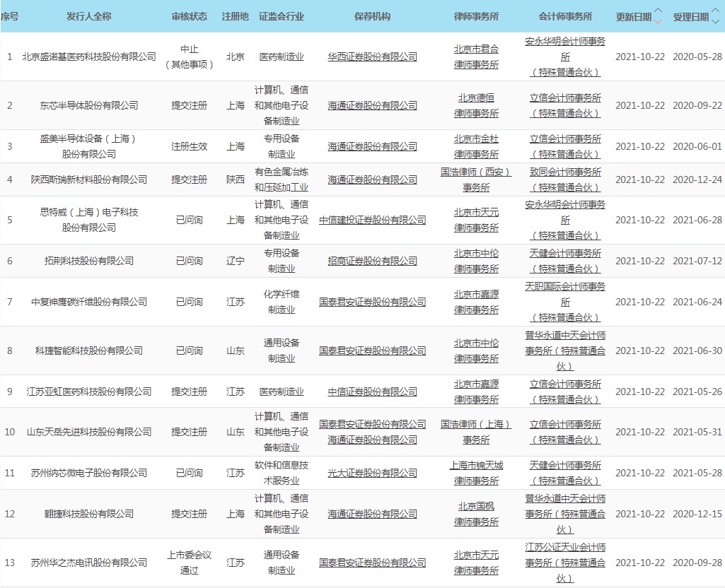Image resolution: width=725 pixels, height=588 pixels.
Task: Sort 受理日期 ascending with the up arrow
Action: pyautogui.click(x=715, y=11)
